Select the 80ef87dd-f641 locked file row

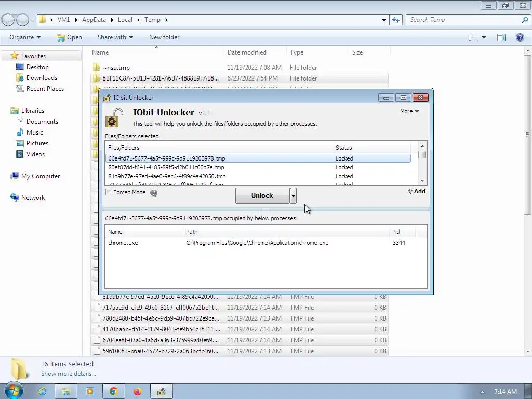tap(258, 167)
